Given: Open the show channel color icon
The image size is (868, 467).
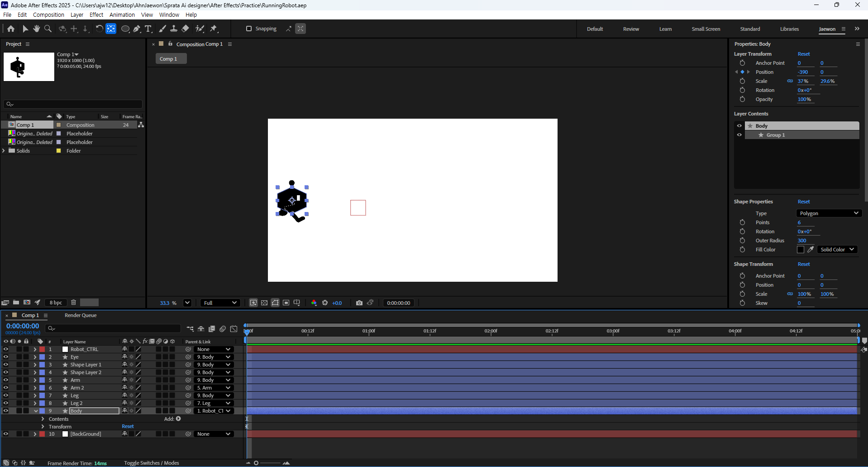Looking at the screenshot, I should pyautogui.click(x=314, y=303).
